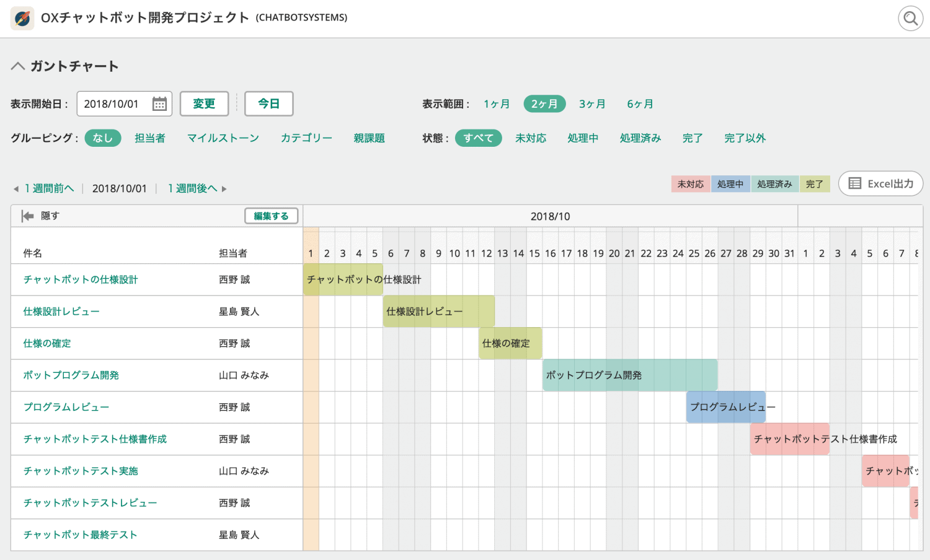The height and width of the screenshot is (560, 930).
Task: Filter status by すべて
Action: coord(479,138)
